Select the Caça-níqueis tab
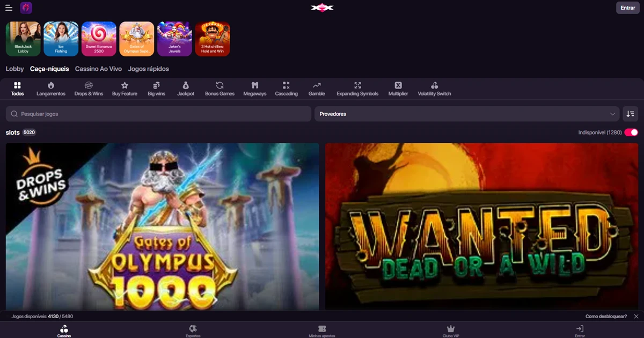Image resolution: width=644 pixels, height=338 pixels. point(49,69)
